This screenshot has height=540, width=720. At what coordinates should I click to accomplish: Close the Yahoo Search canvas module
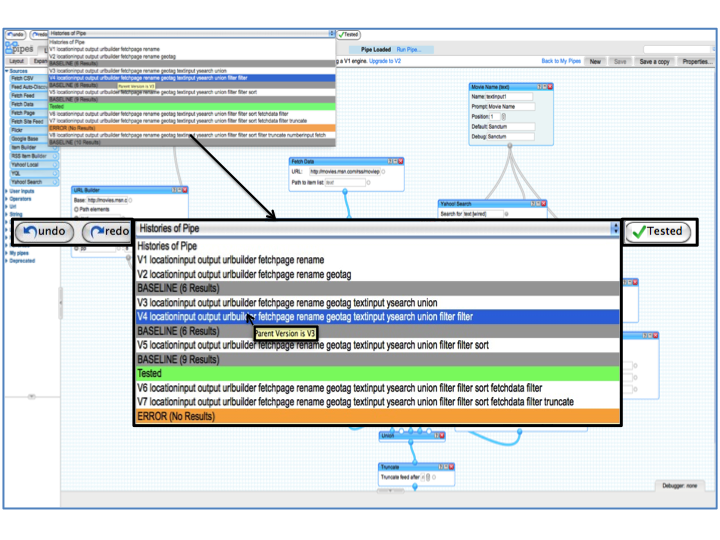[x=544, y=203]
